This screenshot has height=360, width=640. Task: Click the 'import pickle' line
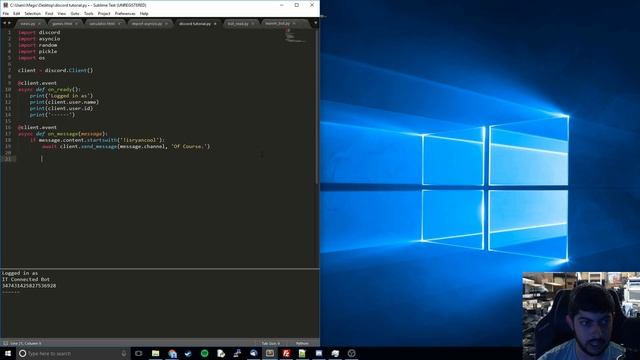pos(38,51)
